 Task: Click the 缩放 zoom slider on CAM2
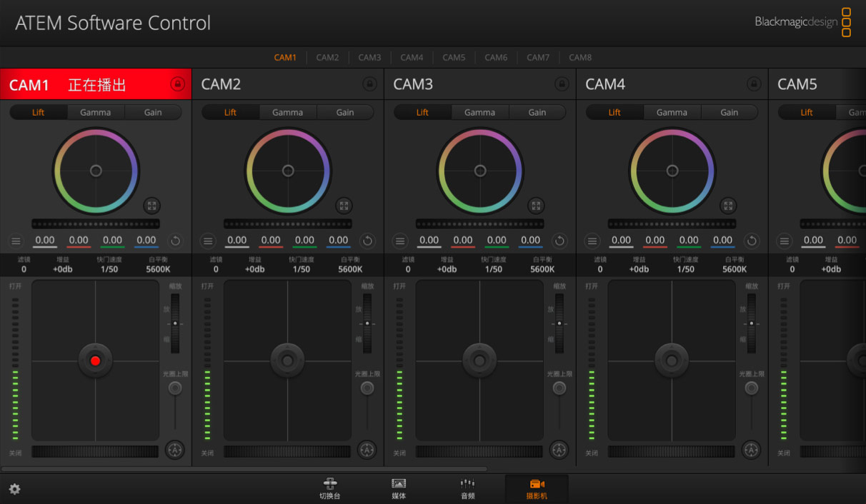tap(367, 325)
